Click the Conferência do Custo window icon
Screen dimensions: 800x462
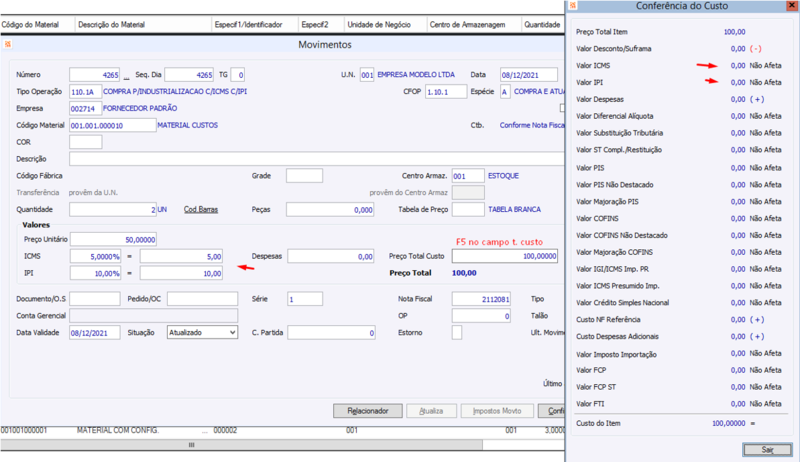coord(572,6)
